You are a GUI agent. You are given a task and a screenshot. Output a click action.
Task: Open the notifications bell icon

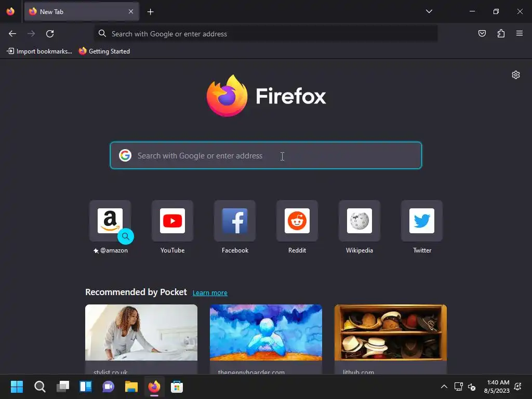coord(518,387)
